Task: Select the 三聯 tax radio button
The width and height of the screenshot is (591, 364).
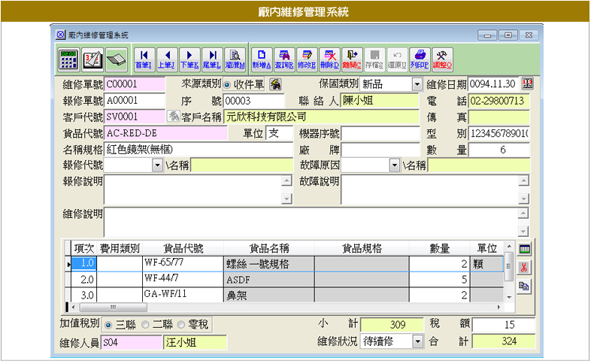Action: coord(108,325)
